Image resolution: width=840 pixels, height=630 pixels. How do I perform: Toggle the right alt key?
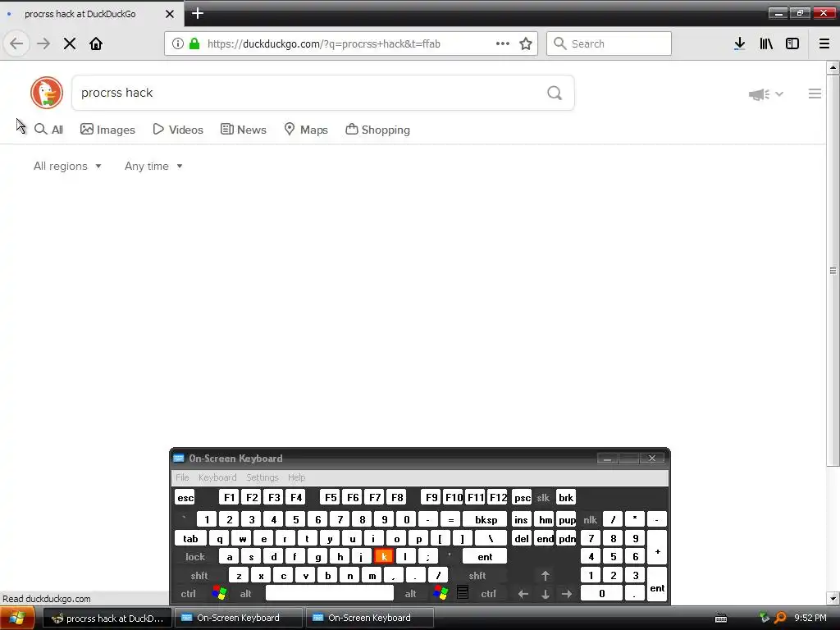tap(411, 594)
